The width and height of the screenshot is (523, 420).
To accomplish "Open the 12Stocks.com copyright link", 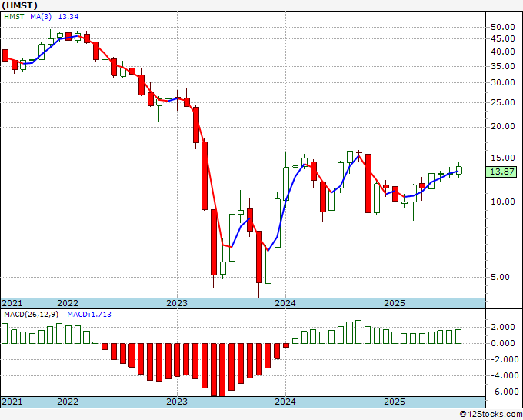I will point(491,415).
